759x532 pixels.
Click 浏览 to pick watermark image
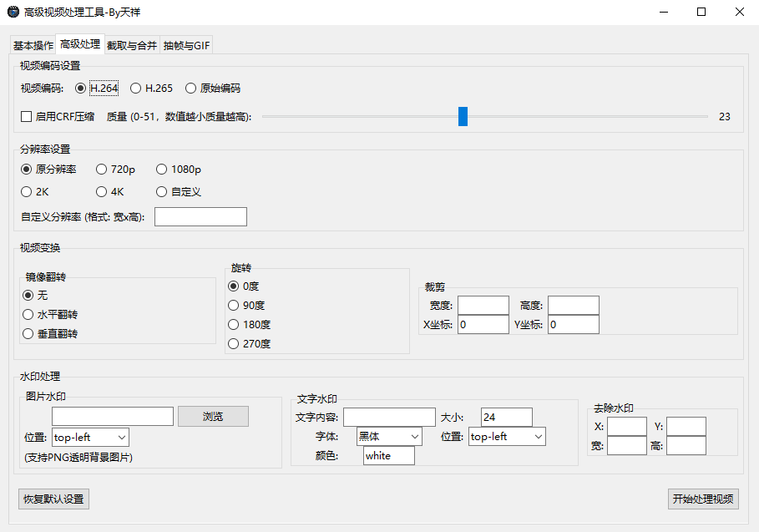pyautogui.click(x=214, y=416)
